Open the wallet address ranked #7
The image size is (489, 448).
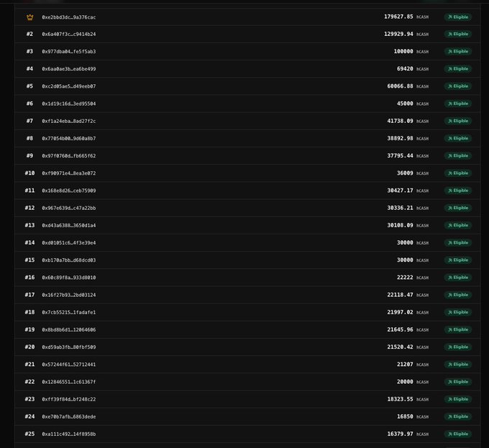pos(69,121)
